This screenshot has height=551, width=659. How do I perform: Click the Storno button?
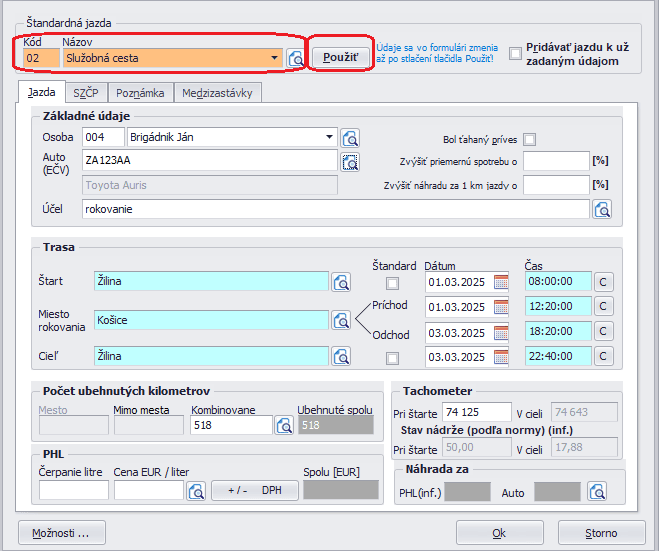pyautogui.click(x=601, y=532)
